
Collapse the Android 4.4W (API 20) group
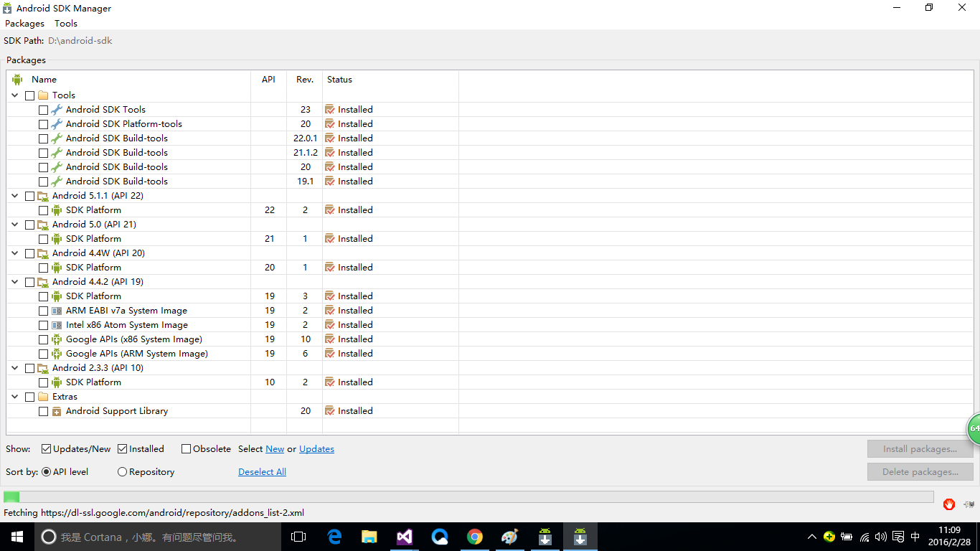click(x=15, y=253)
